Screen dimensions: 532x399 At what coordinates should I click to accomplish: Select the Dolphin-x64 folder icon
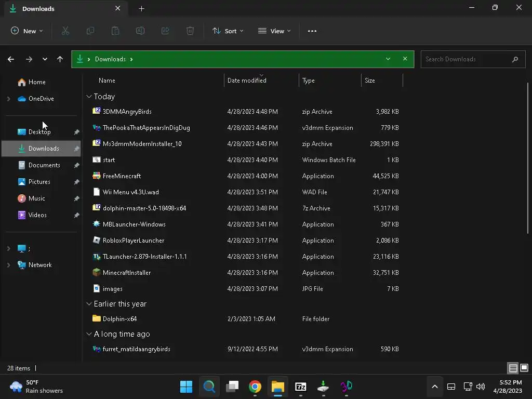coord(96,318)
